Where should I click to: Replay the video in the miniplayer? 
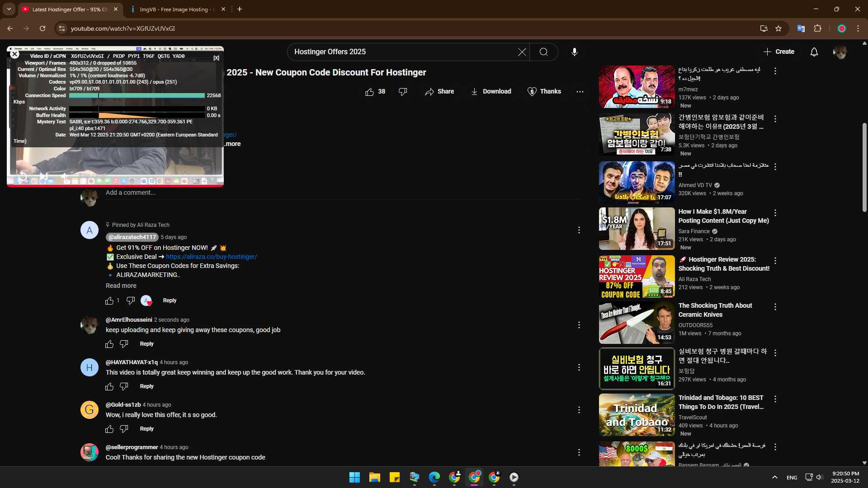click(x=22, y=176)
